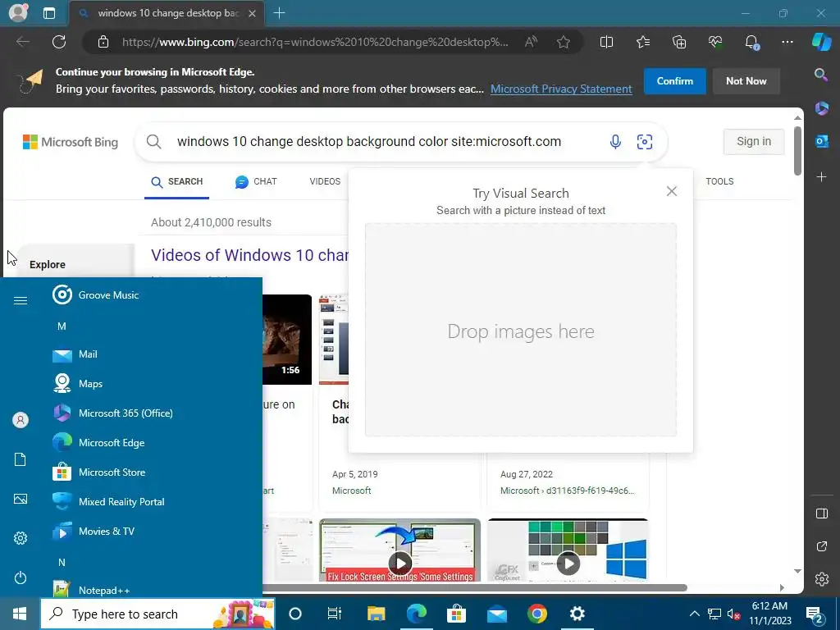Expand the Start menu hamburger button
Viewport: 840px width, 630px height.
(x=21, y=300)
